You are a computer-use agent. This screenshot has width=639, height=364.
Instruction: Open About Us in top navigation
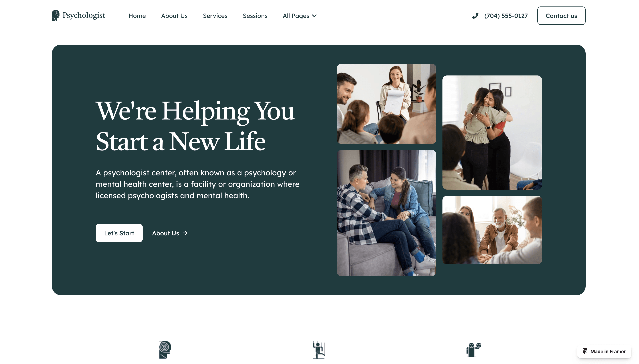tap(174, 16)
